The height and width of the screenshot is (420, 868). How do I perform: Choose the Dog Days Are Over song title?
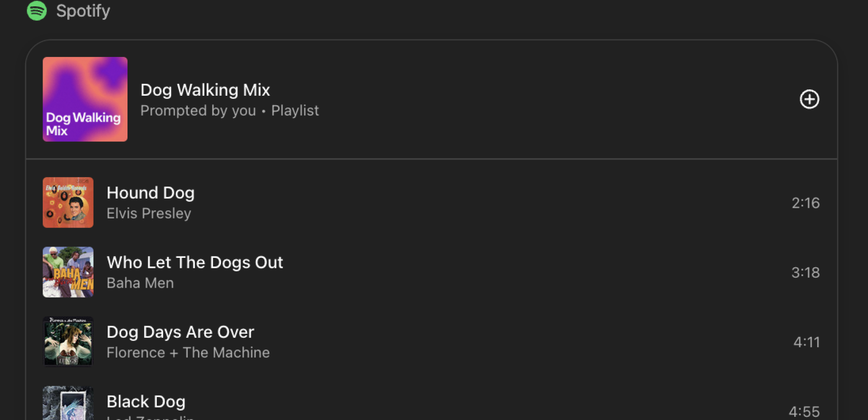coord(180,332)
